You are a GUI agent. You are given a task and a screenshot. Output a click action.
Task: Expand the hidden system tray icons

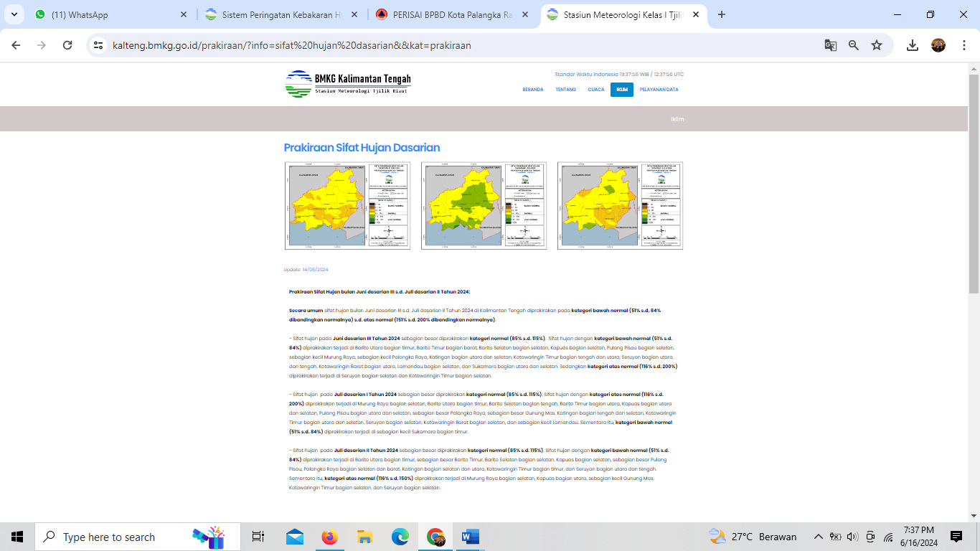tap(818, 537)
